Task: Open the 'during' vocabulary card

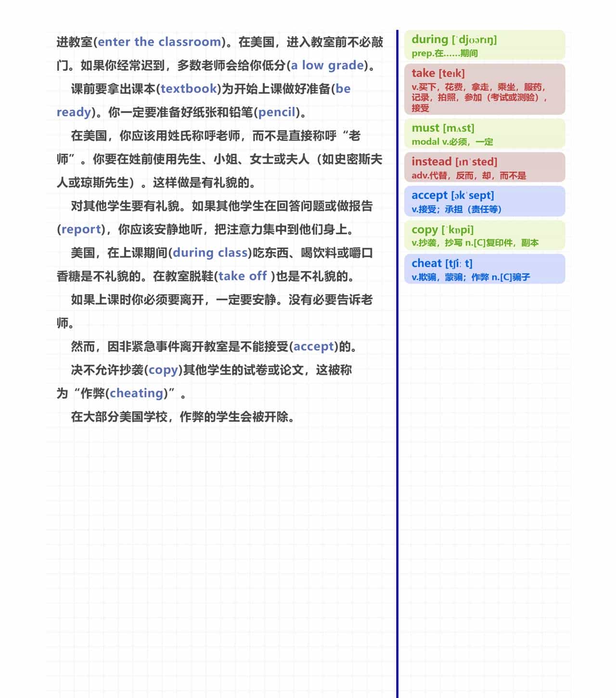Action: click(x=485, y=46)
